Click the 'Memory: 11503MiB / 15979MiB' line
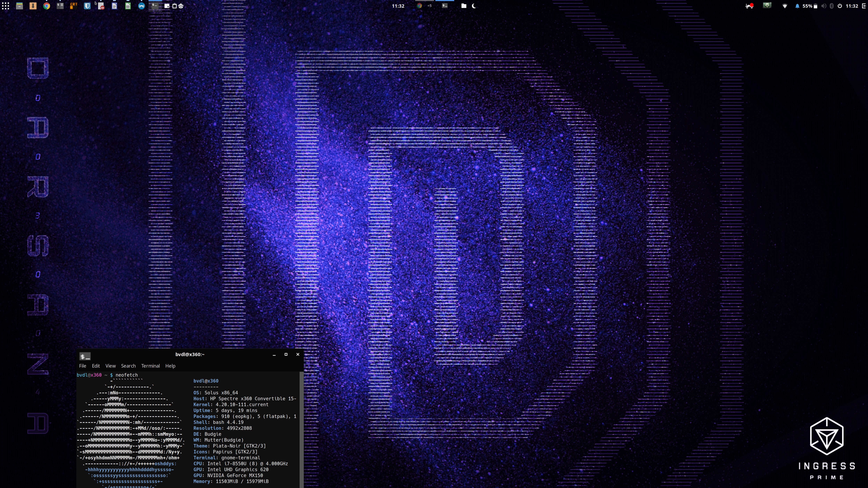Viewport: 868px width, 488px height. pyautogui.click(x=231, y=482)
